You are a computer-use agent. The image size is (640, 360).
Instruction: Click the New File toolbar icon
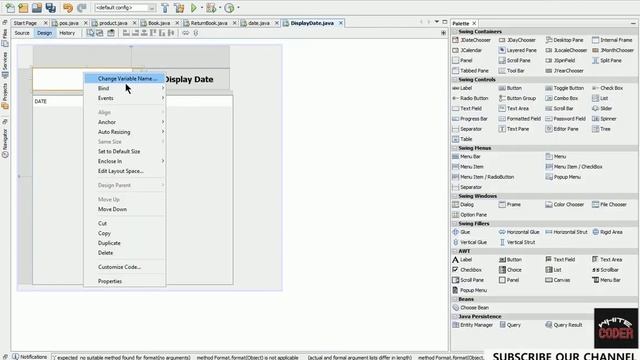[10, 7]
